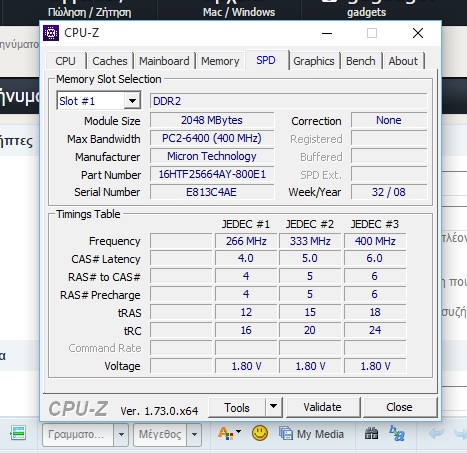Click the Correction value None

point(389,120)
